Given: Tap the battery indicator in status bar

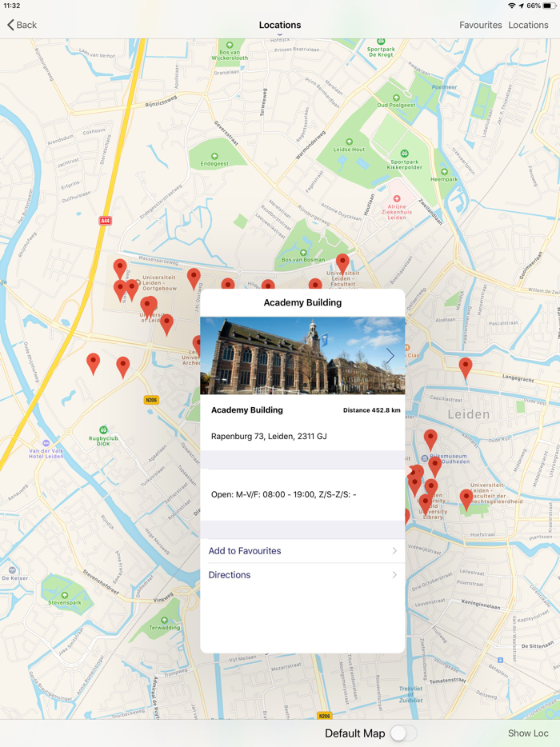Looking at the screenshot, I should pos(550,6).
